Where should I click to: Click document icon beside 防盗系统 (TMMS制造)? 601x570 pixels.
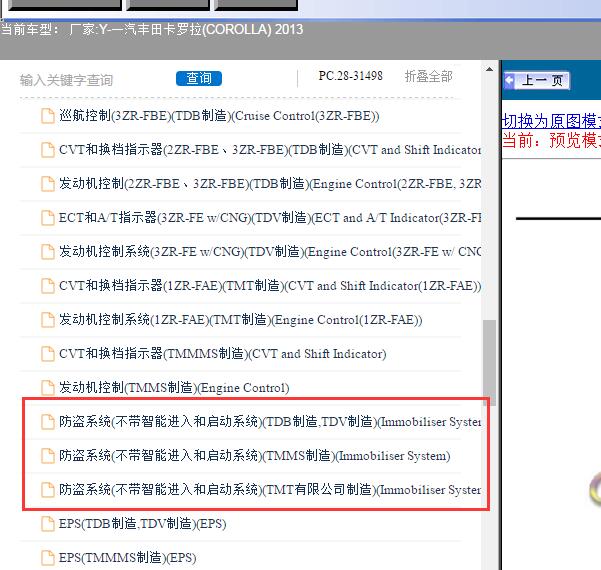coord(48,456)
